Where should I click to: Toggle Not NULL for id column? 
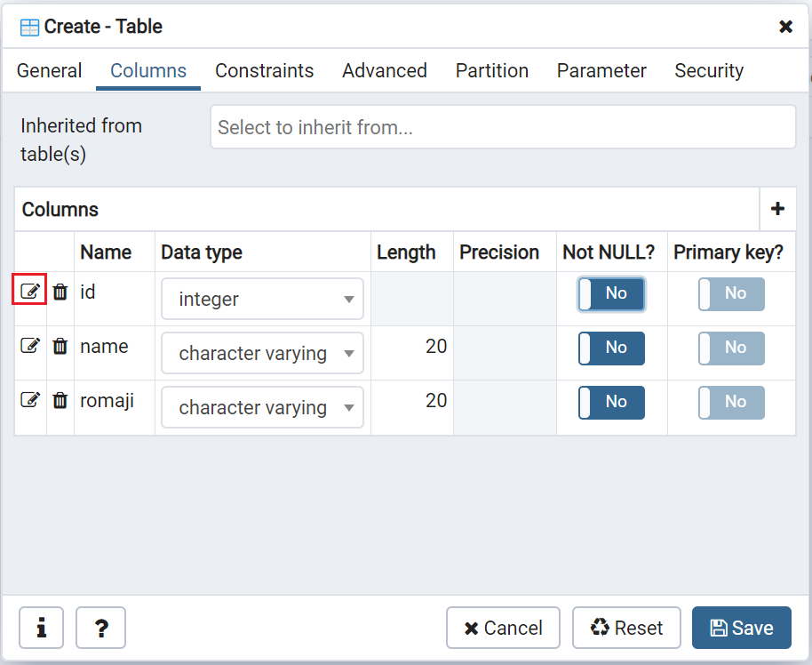click(611, 293)
